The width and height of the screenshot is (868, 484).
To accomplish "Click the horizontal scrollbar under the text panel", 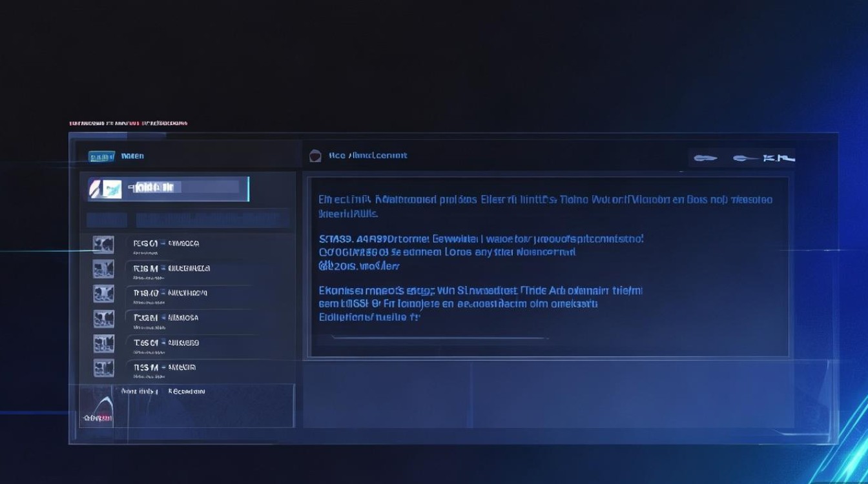I will (x=439, y=337).
